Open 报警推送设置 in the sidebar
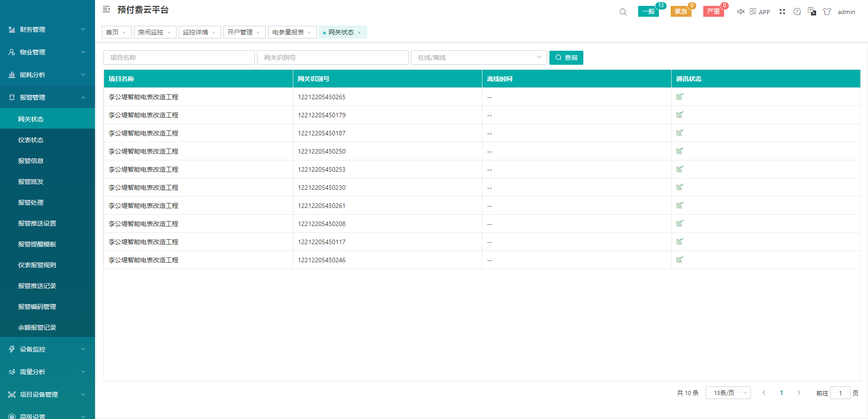The width and height of the screenshot is (868, 419). (48, 223)
